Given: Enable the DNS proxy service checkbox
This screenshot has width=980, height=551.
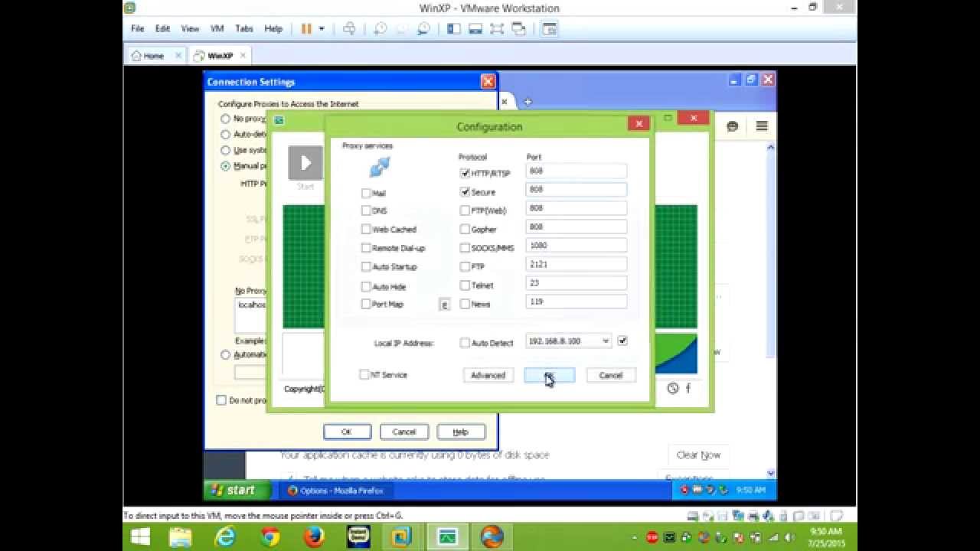Looking at the screenshot, I should (x=366, y=210).
